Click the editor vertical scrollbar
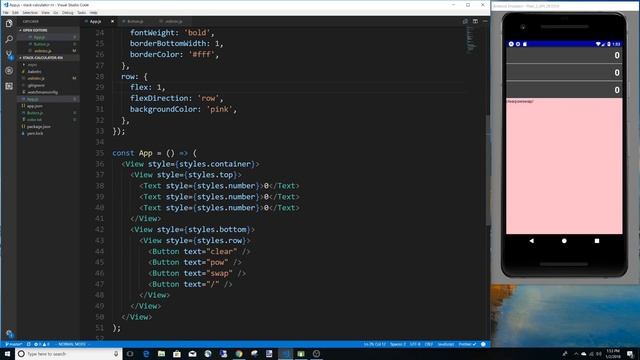 click(488, 169)
